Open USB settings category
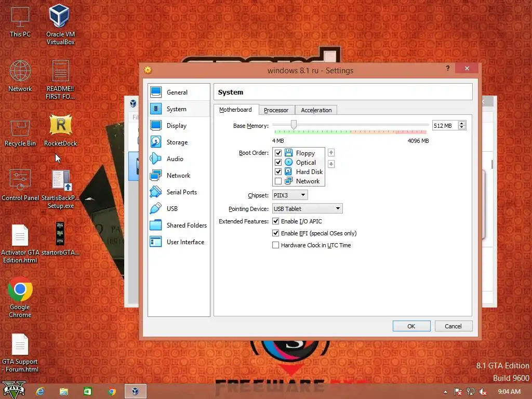Image resolution: width=532 pixels, height=399 pixels. pos(179,209)
